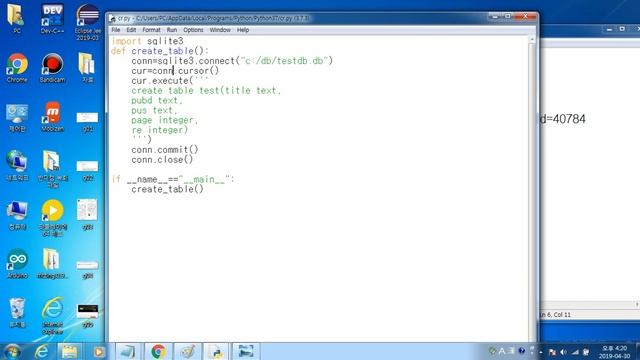
Task: Select the document image right of yellow player icon
Action: (87, 215)
